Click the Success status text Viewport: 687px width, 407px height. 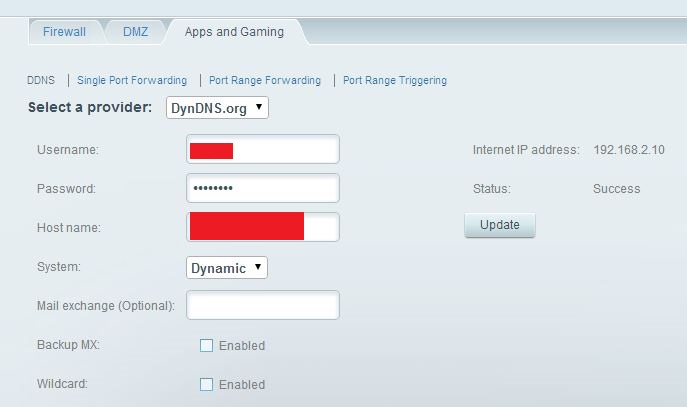pyautogui.click(x=616, y=189)
